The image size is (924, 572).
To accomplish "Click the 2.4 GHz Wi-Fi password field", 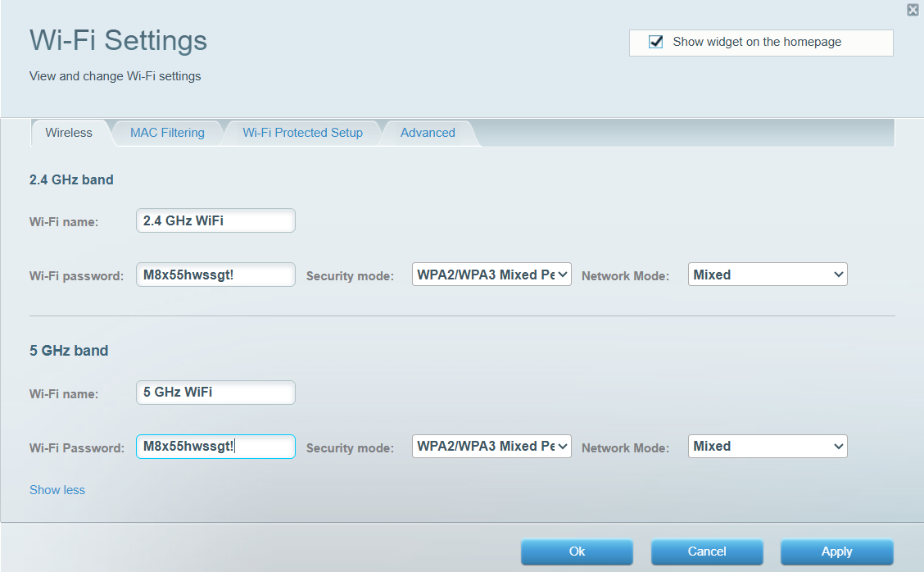I will pyautogui.click(x=215, y=275).
